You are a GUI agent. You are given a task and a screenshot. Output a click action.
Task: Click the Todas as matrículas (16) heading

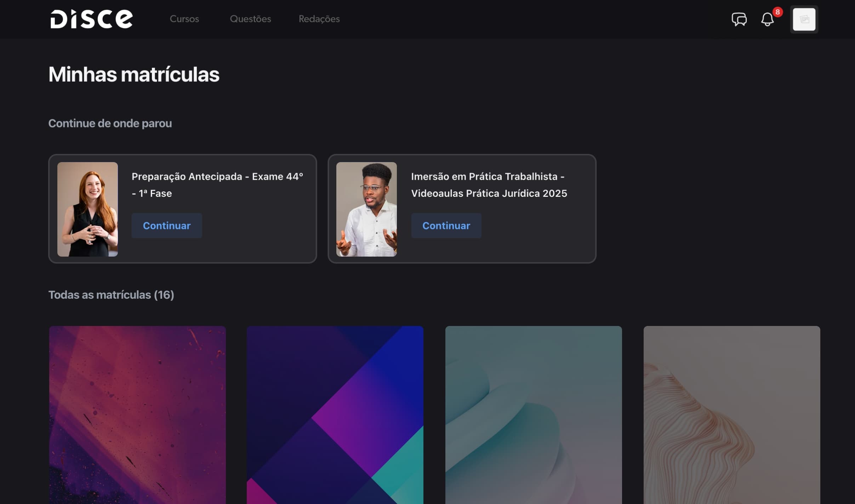click(111, 295)
